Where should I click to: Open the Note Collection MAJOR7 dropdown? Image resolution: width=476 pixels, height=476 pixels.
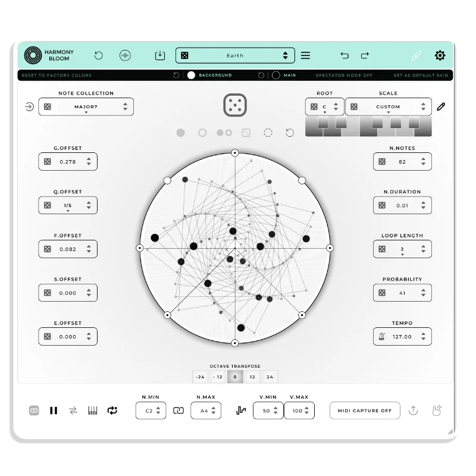tap(86, 107)
